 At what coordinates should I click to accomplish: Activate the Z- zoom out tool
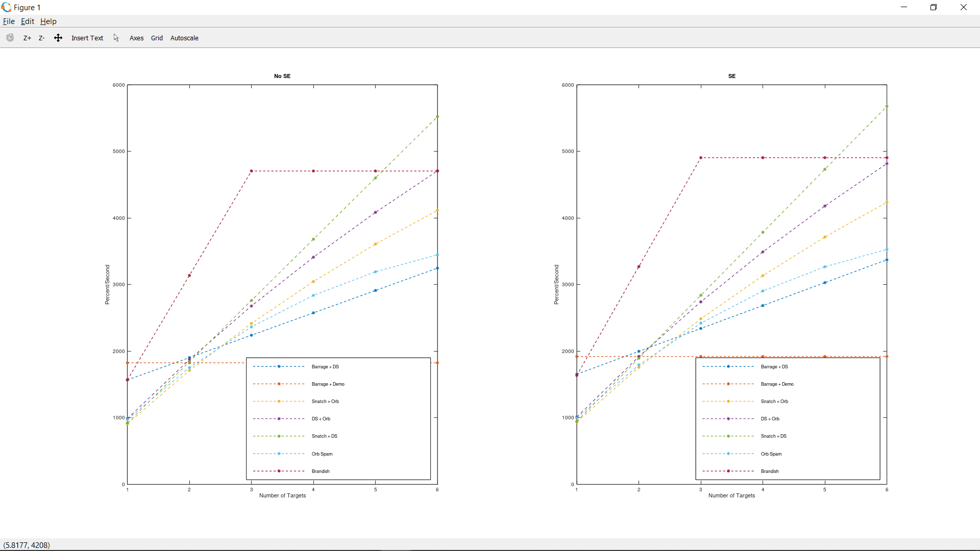point(42,38)
